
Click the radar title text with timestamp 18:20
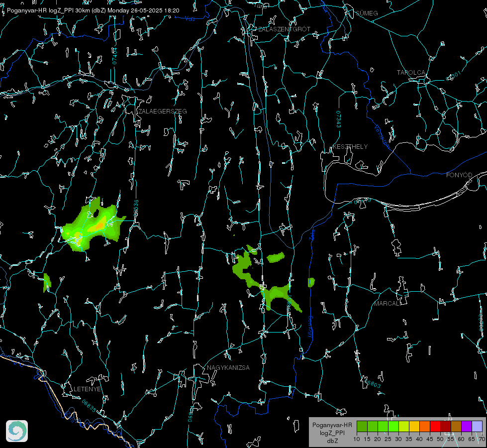click(93, 10)
